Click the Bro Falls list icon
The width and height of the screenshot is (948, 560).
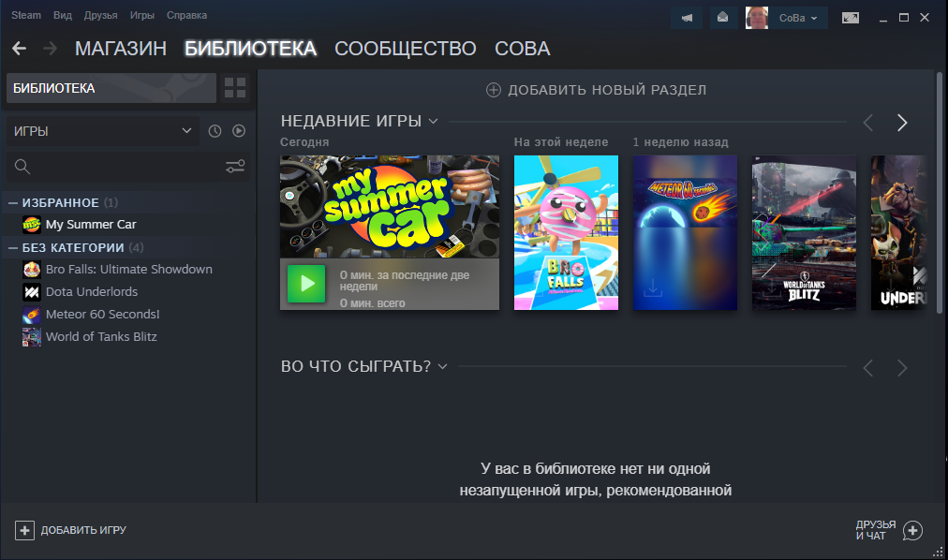coord(32,270)
